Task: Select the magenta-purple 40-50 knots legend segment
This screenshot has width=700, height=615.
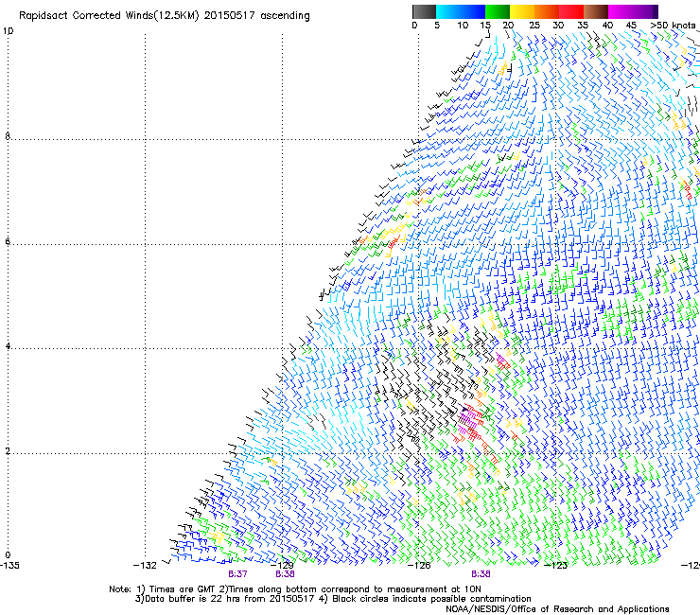Action: (630, 11)
